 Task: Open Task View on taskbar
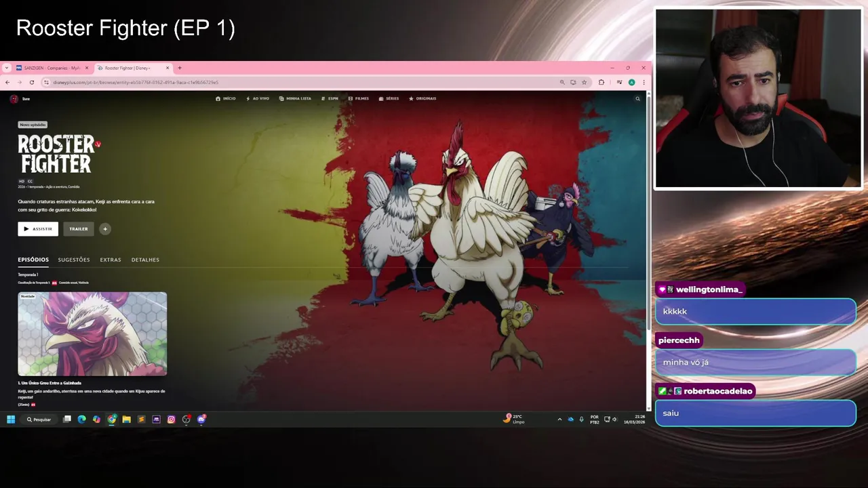pos(67,420)
